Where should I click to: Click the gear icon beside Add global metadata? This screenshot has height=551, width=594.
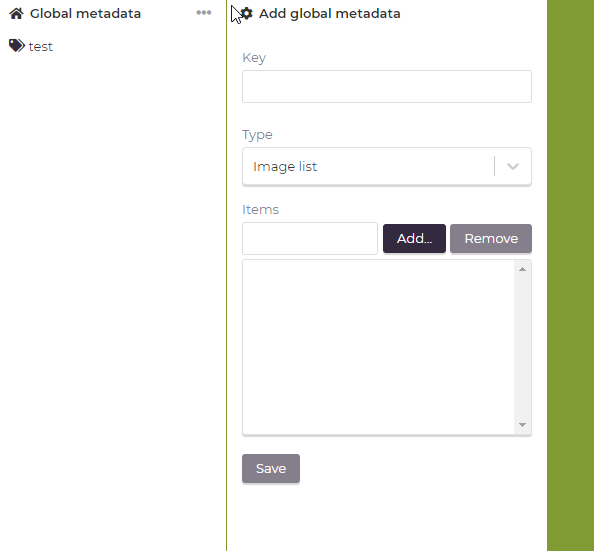246,13
